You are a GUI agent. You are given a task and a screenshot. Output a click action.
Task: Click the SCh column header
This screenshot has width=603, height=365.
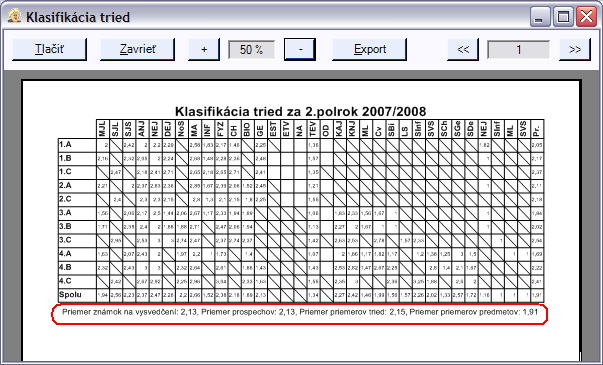point(445,129)
